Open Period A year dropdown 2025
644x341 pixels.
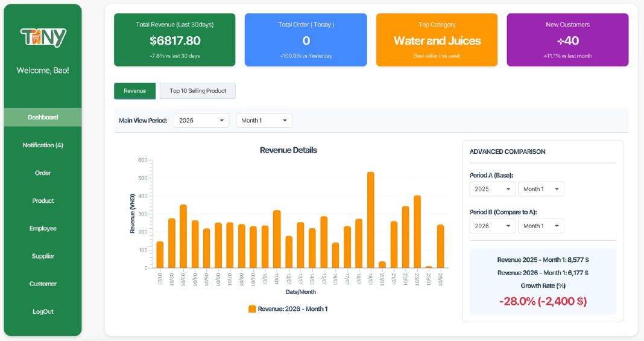click(x=493, y=189)
